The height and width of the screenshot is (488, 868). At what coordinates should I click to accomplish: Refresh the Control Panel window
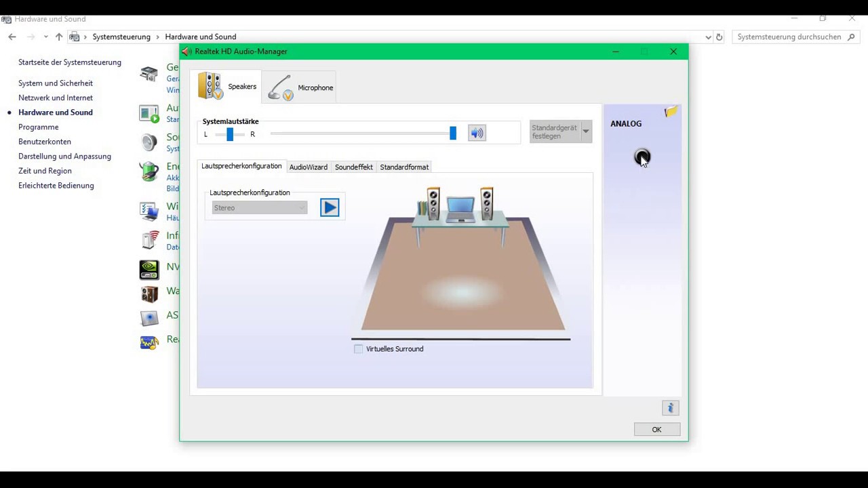point(719,37)
